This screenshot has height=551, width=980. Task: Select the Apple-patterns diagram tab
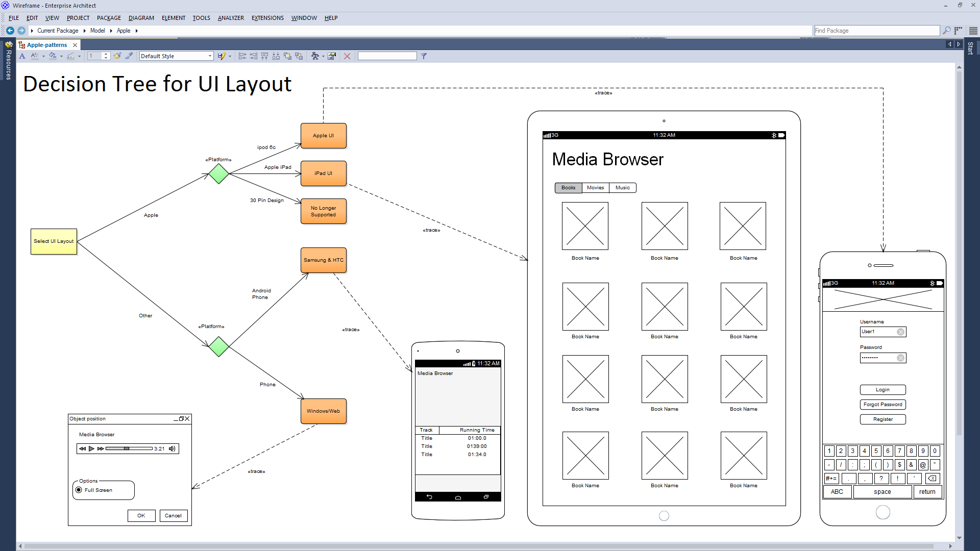coord(46,45)
